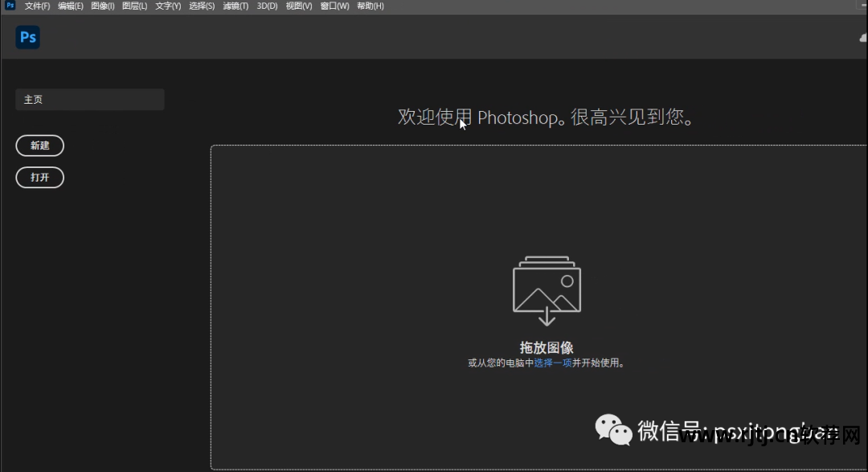Click the 新建 (New) button

(39, 146)
